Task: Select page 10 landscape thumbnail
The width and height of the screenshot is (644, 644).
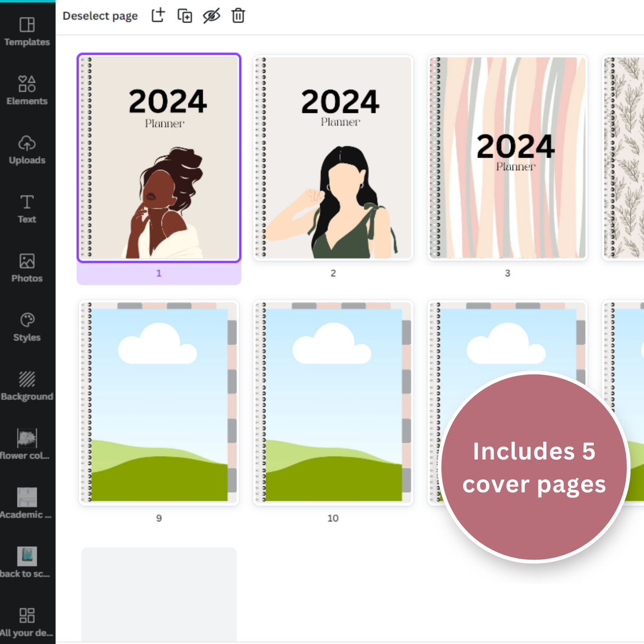Action: pos(333,402)
